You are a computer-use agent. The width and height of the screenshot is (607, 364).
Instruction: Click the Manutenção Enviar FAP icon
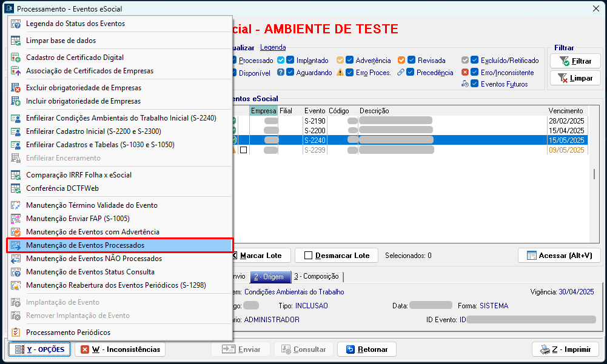click(x=16, y=219)
